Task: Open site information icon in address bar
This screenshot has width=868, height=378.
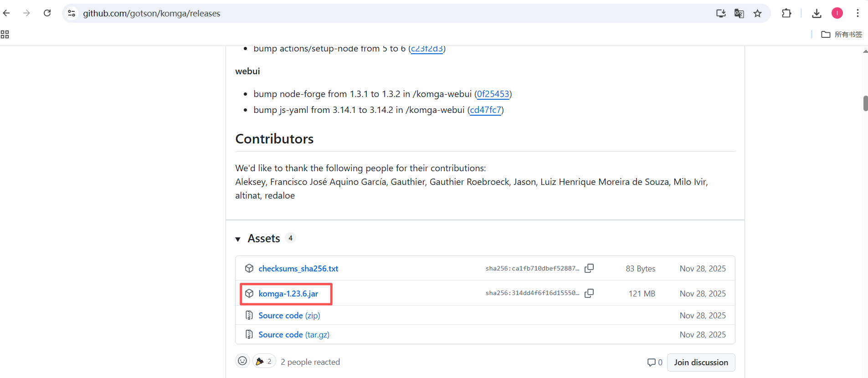Action: 72,13
